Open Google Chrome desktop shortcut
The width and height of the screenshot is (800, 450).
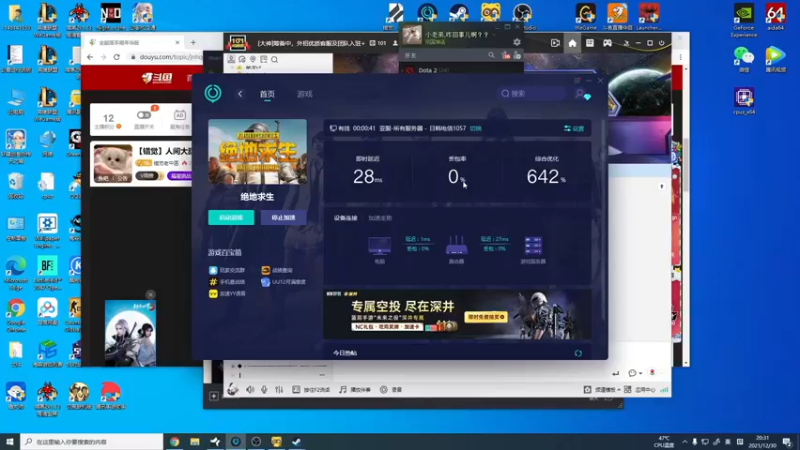coord(16,315)
